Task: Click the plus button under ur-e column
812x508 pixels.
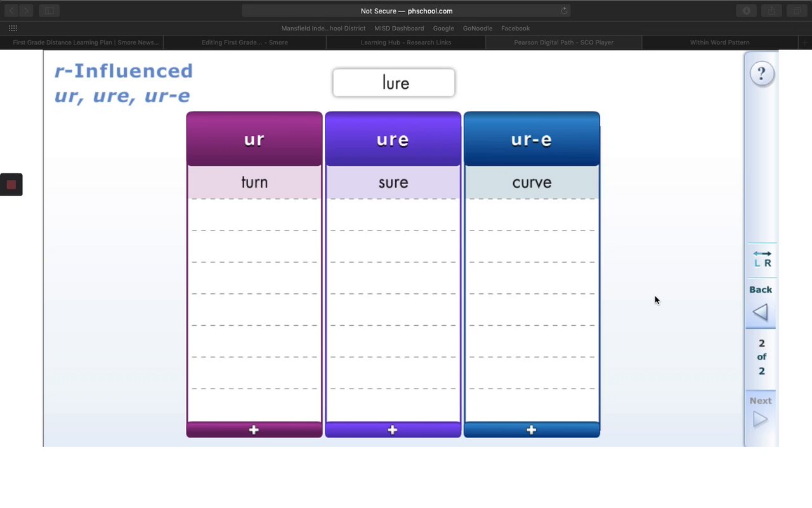Action: tap(532, 430)
